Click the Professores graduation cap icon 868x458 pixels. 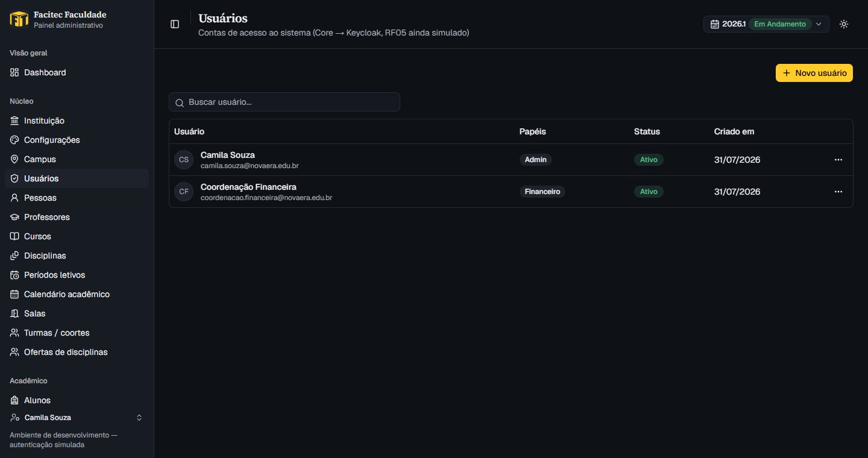click(x=14, y=217)
